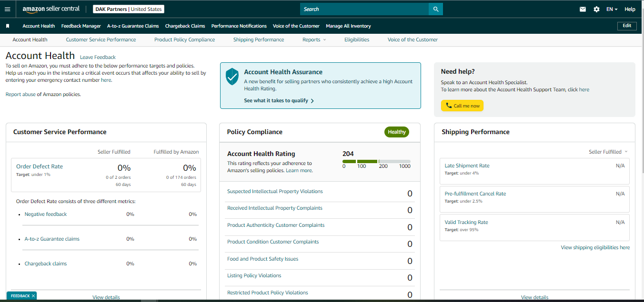The width and height of the screenshot is (644, 302).
Task: Click the Amazon Seller Central logo
Action: (51, 9)
